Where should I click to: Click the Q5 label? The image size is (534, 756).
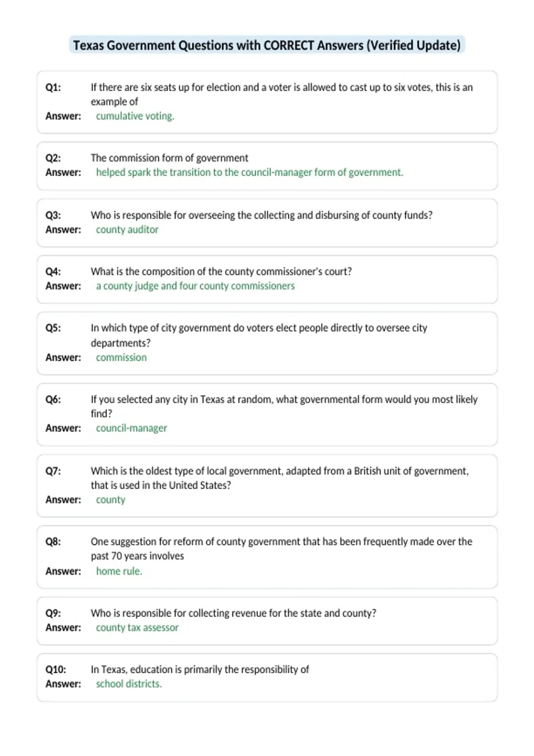[x=53, y=328]
